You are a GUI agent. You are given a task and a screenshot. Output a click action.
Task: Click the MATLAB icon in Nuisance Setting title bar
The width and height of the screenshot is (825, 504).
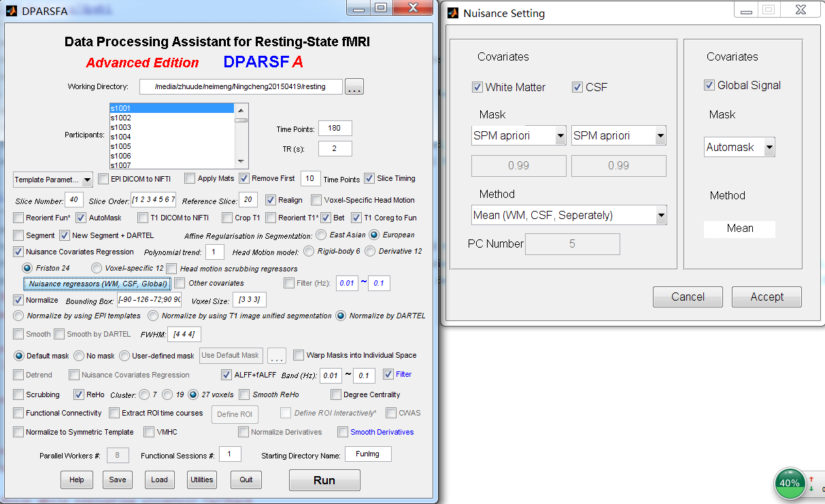point(452,13)
